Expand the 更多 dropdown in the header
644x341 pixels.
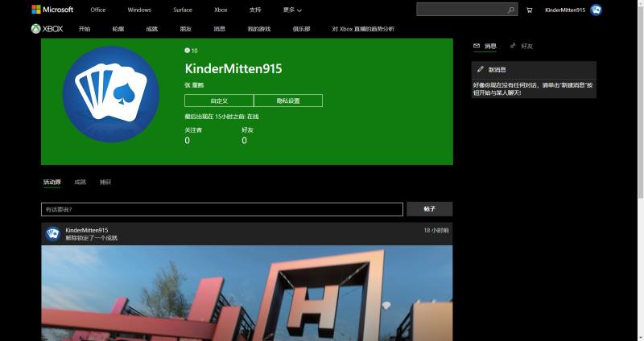[292, 10]
